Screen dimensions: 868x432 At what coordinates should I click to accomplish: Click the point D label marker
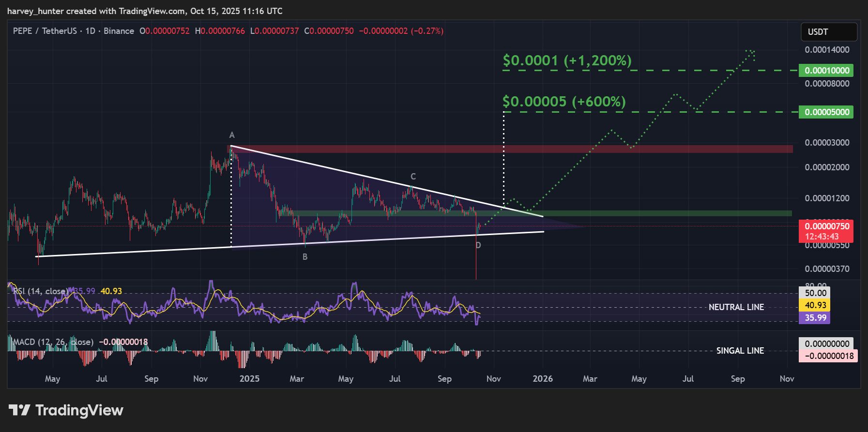[478, 245]
